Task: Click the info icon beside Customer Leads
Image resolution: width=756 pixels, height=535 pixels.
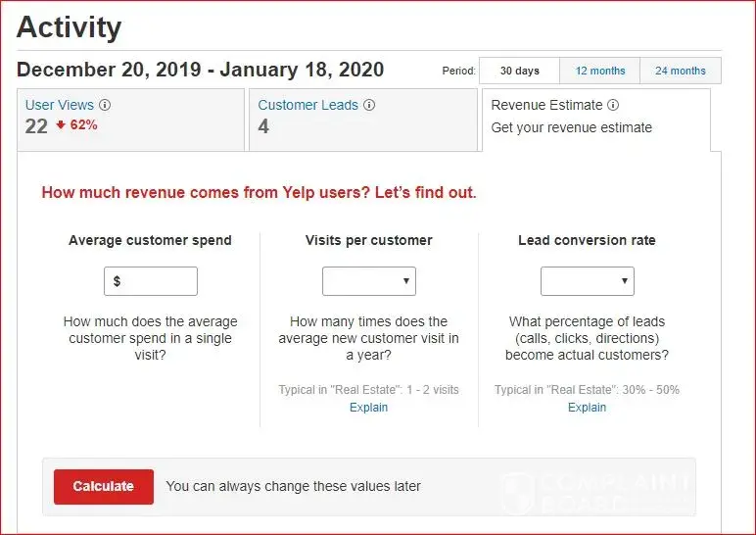Action: (x=369, y=105)
